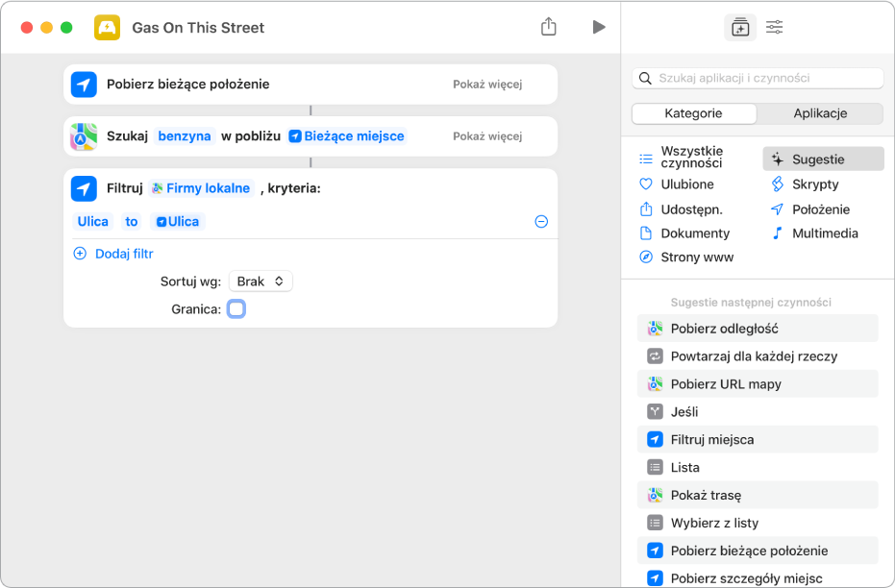The image size is (895, 588).
Task: Expand Pokaż więcej for Pobierz bieżące położenie
Action: (487, 85)
